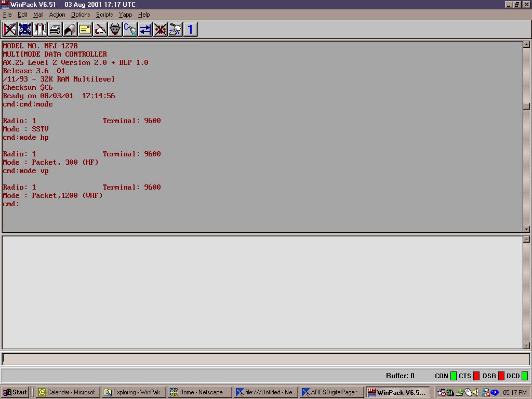Click the printer toolbar icon
This screenshot has width=532, height=399.
[55, 30]
